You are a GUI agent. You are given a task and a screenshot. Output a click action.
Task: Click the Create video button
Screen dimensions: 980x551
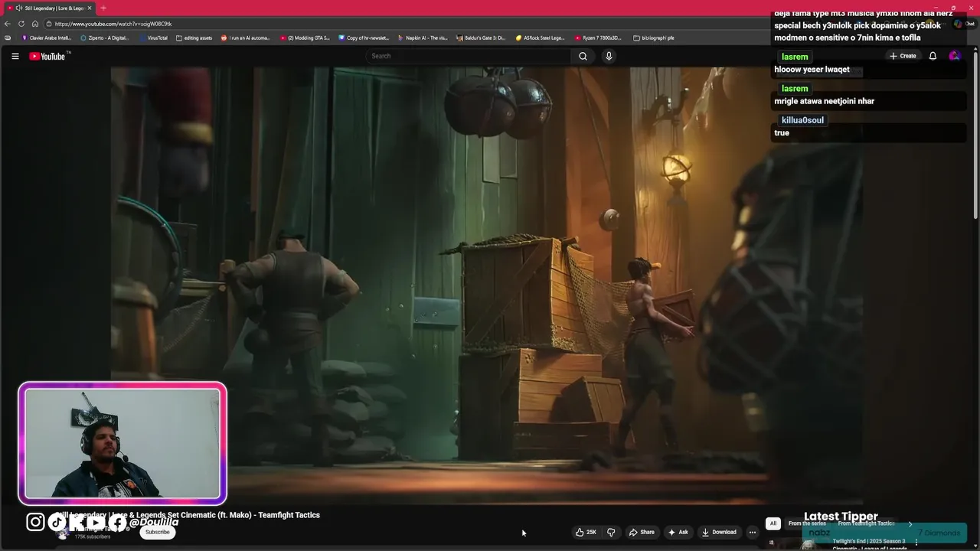[903, 56]
